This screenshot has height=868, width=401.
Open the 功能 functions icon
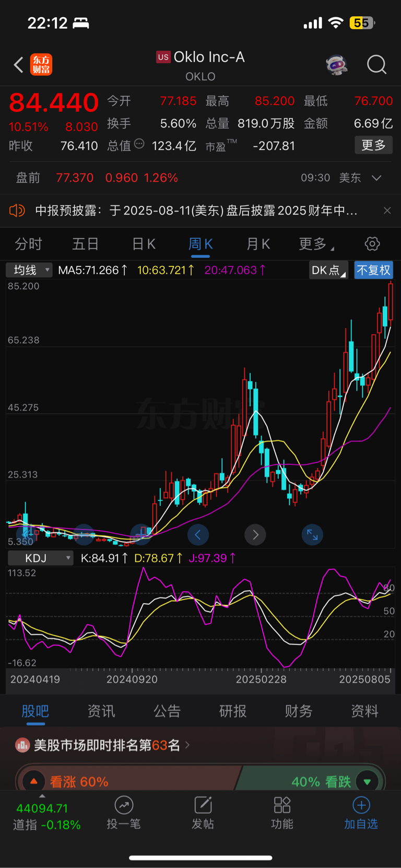[x=282, y=805]
